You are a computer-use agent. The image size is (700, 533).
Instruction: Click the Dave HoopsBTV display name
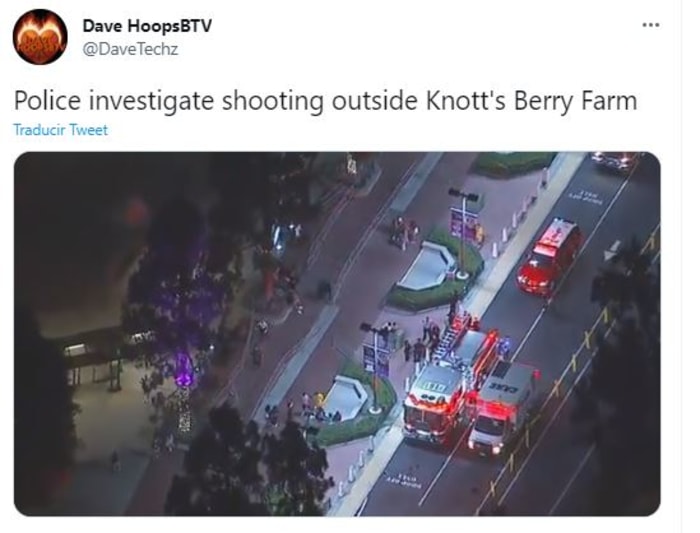147,26
